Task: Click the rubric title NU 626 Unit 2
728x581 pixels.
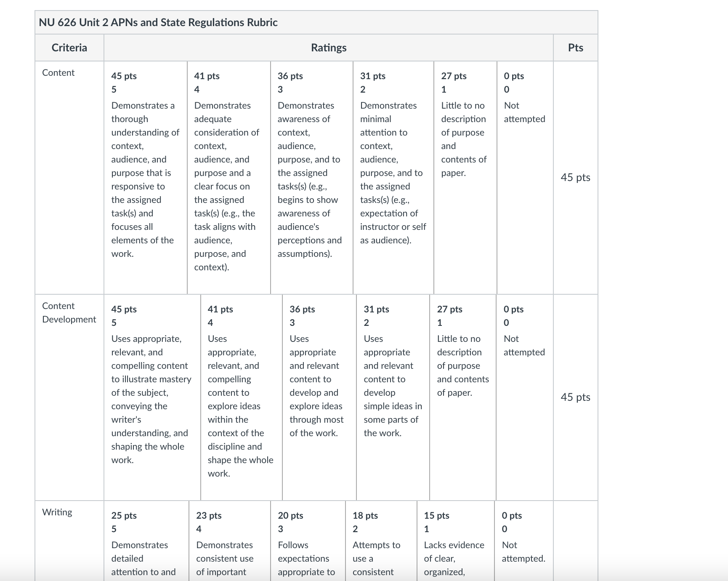Action: click(158, 22)
